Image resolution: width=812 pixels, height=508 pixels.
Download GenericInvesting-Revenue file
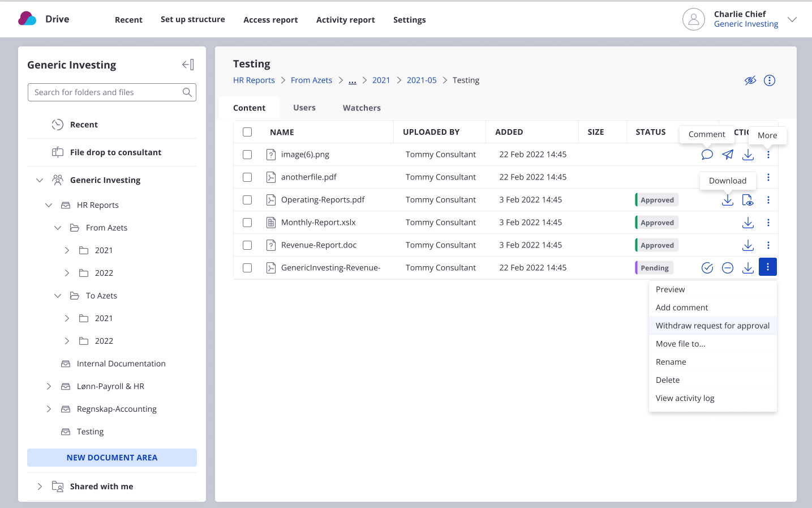[x=748, y=268]
